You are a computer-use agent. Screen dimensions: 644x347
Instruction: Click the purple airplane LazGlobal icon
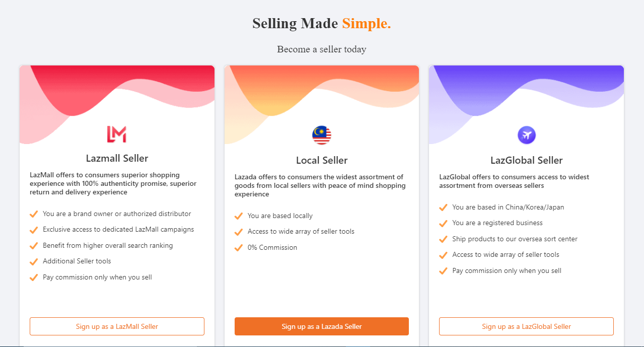527,135
